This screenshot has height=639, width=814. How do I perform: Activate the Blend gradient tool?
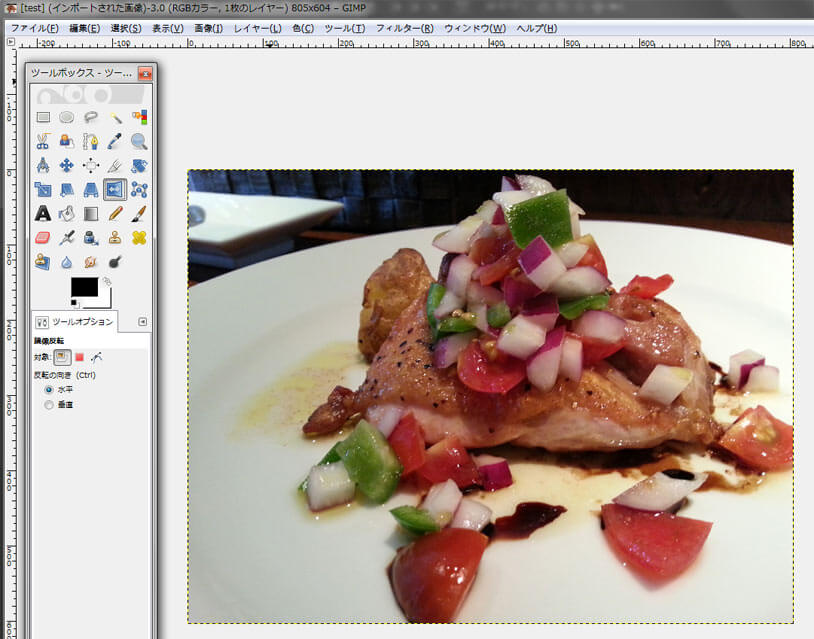pos(91,213)
